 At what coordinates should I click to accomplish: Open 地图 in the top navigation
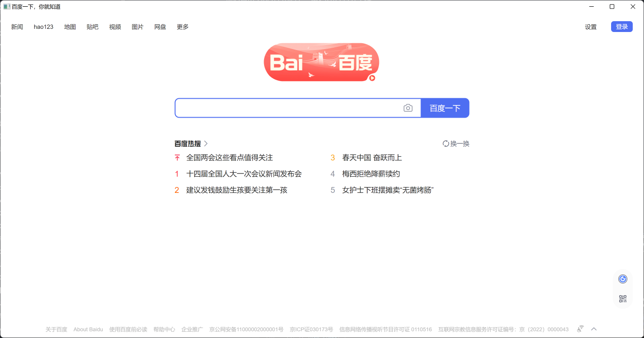(x=70, y=27)
